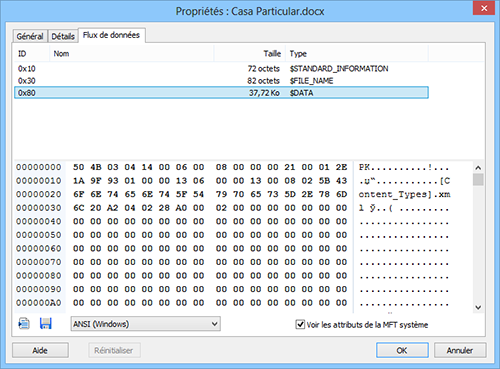Select the 0x80 $DATA row

[x=221, y=93]
